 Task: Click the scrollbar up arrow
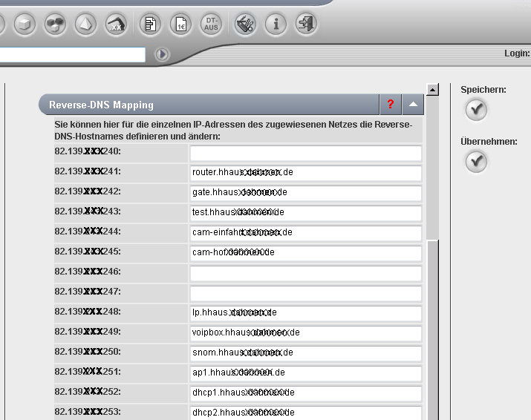click(432, 89)
